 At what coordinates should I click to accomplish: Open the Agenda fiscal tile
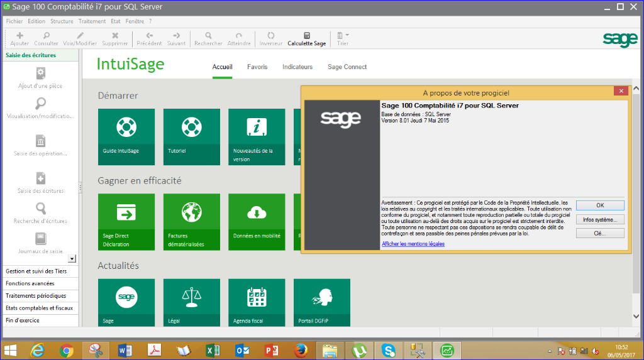(x=257, y=303)
